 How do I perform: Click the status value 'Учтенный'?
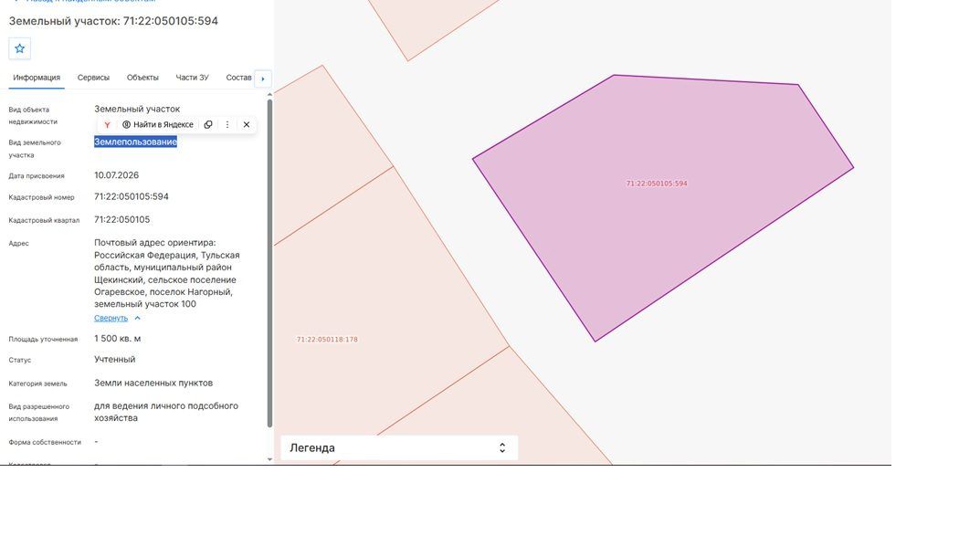pos(114,360)
